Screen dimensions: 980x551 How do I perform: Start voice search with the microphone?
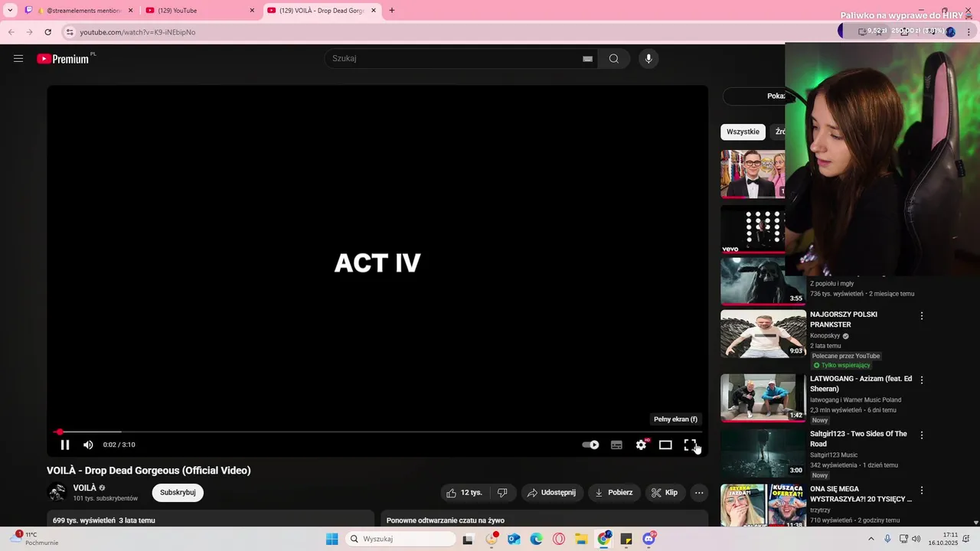pos(648,59)
